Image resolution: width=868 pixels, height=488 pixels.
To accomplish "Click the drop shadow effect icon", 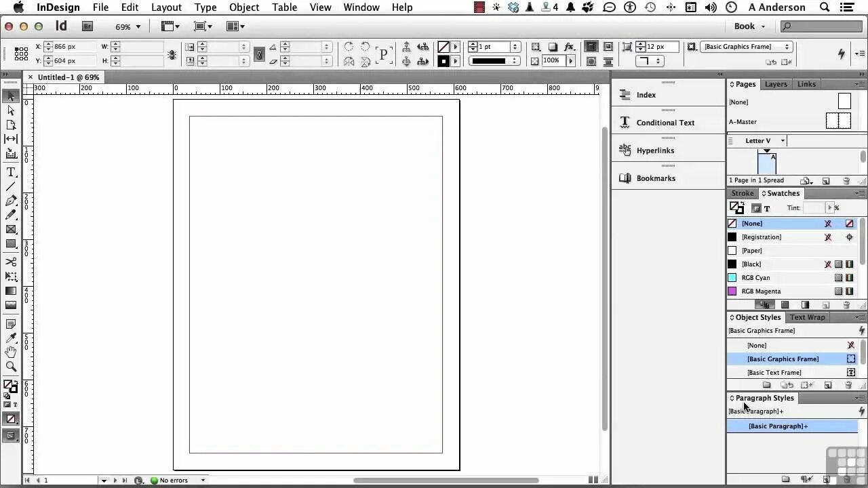I will point(553,47).
